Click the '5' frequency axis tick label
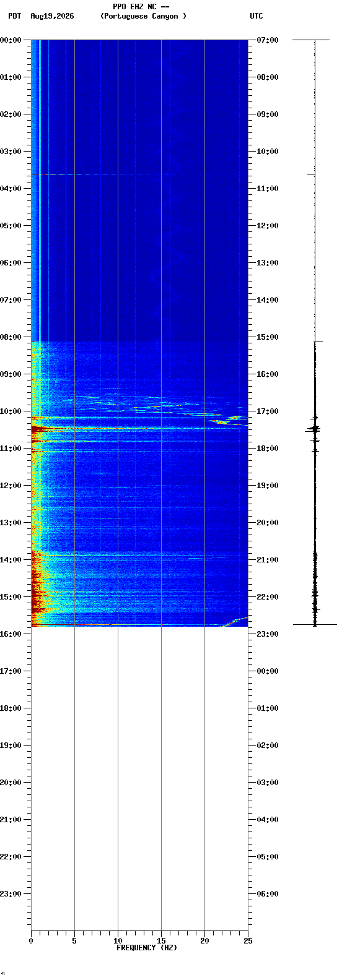Image resolution: width=342 pixels, height=980 pixels. tap(74, 941)
